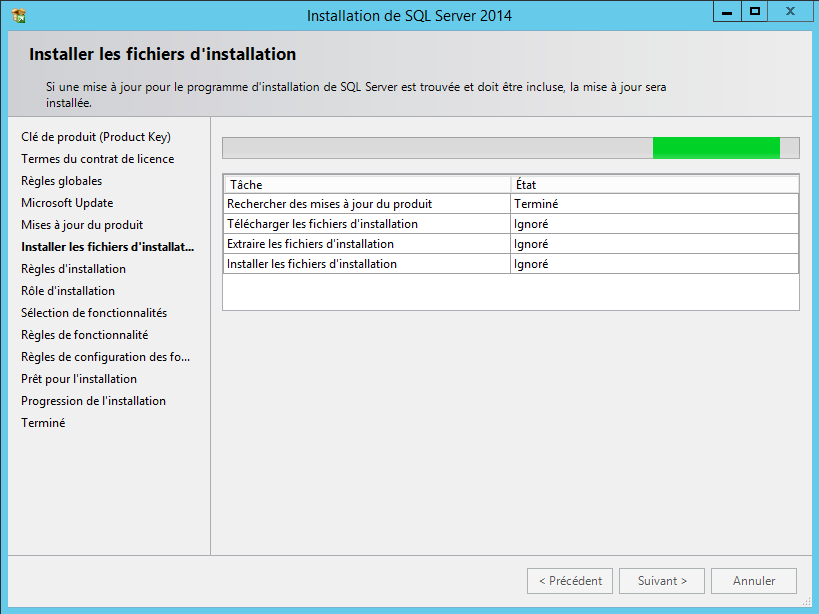Select the Sélection de fonctionnalités step

pos(94,313)
